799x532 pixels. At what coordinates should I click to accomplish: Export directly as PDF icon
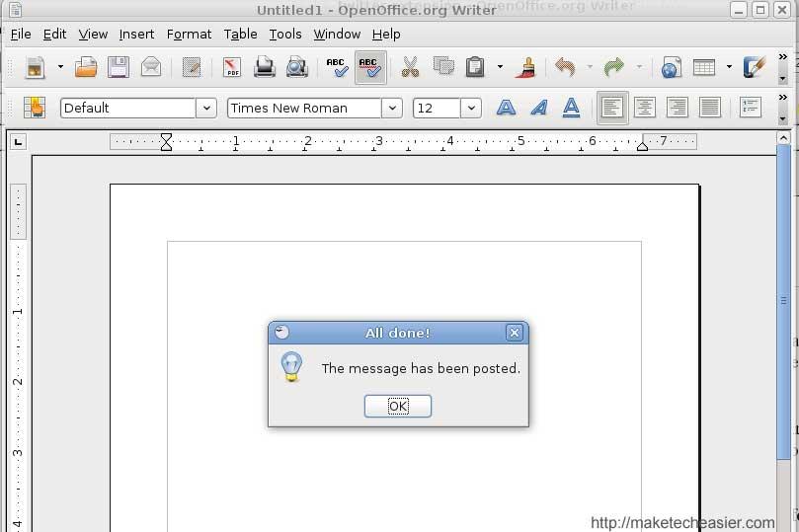(232, 67)
